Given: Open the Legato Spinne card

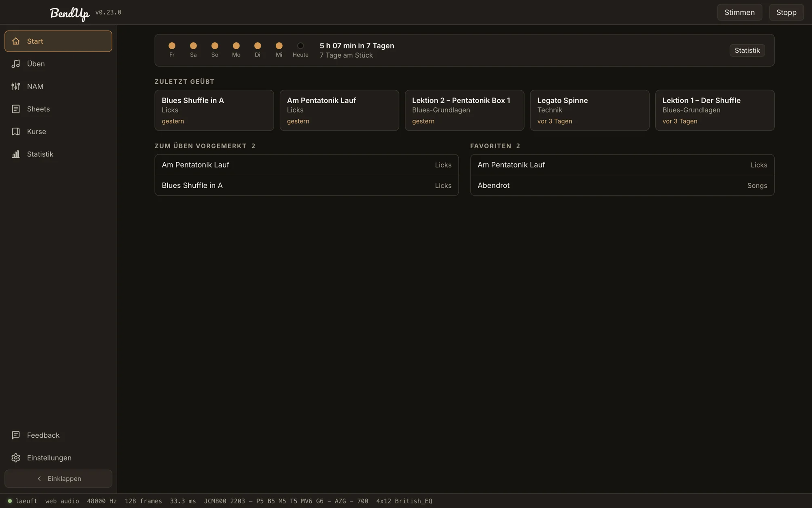Looking at the screenshot, I should pyautogui.click(x=590, y=110).
